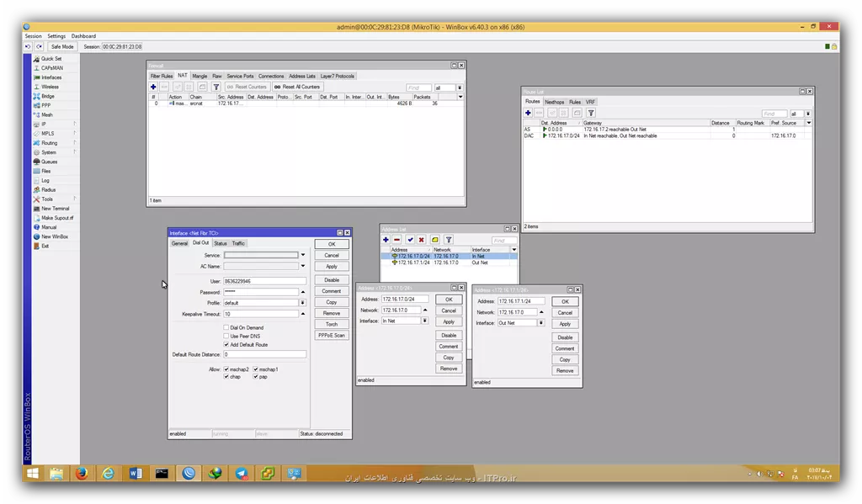Image resolution: width=862 pixels, height=504 pixels.
Task: Click the undo arrow in WinBox toolbar
Action: (x=28, y=47)
